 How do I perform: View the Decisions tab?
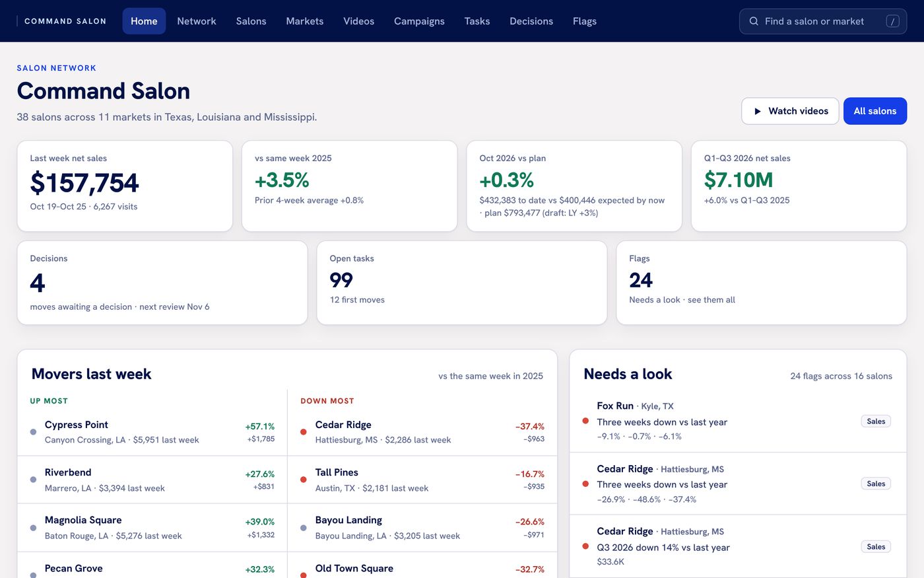click(531, 21)
